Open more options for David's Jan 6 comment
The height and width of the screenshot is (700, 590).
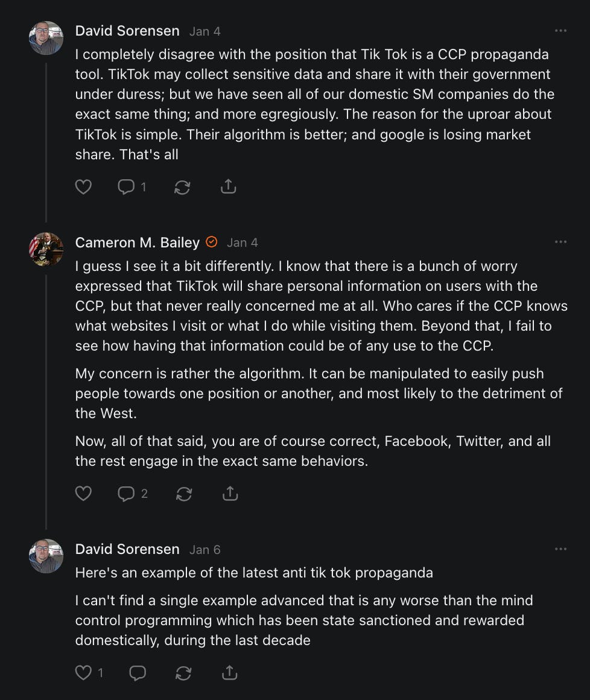(x=560, y=549)
